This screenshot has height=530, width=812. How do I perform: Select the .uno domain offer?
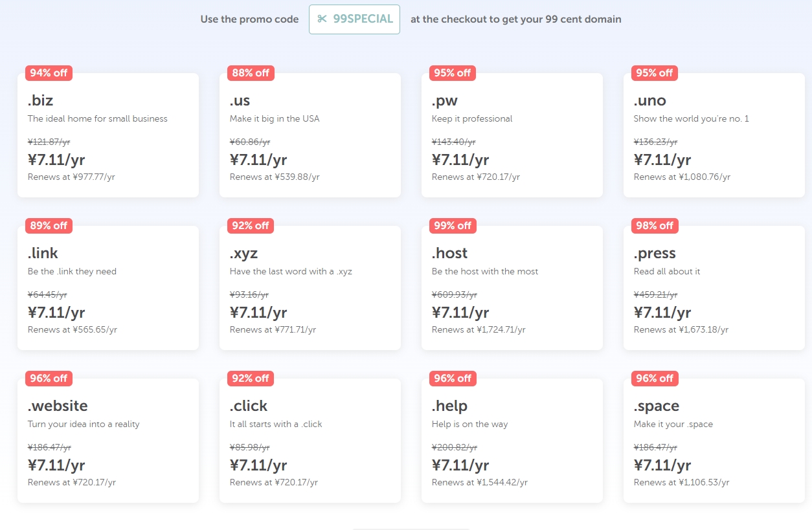tap(714, 135)
